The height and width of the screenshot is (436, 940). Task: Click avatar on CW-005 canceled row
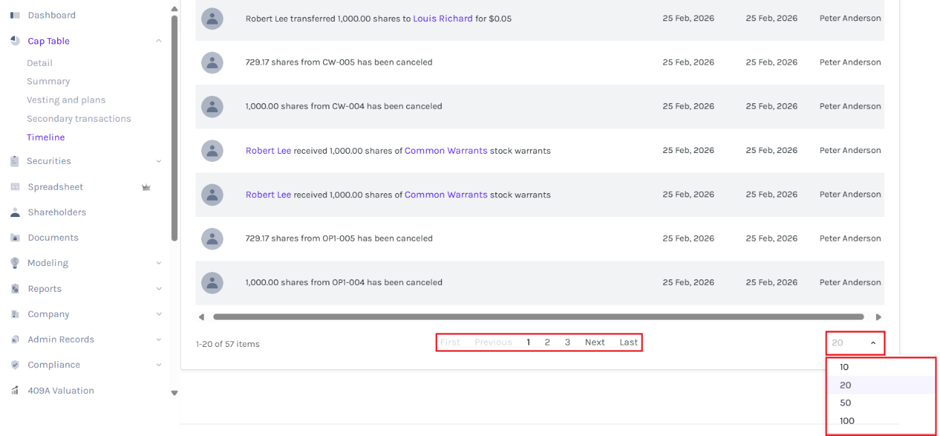click(212, 62)
